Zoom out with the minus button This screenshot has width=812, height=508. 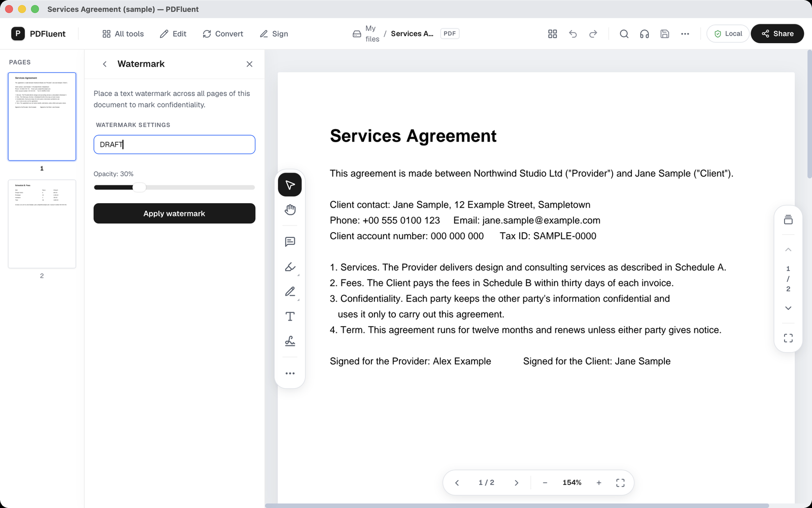click(545, 483)
